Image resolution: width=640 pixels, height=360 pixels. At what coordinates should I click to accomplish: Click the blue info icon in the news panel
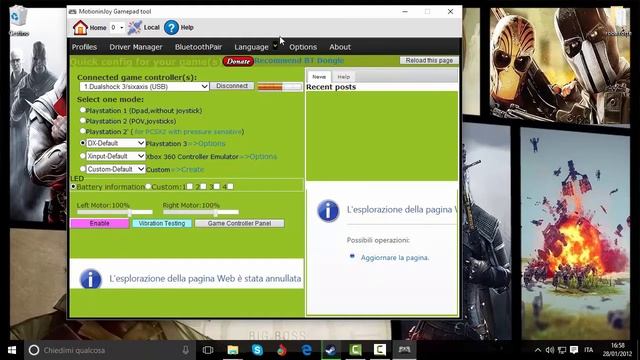[x=328, y=211]
